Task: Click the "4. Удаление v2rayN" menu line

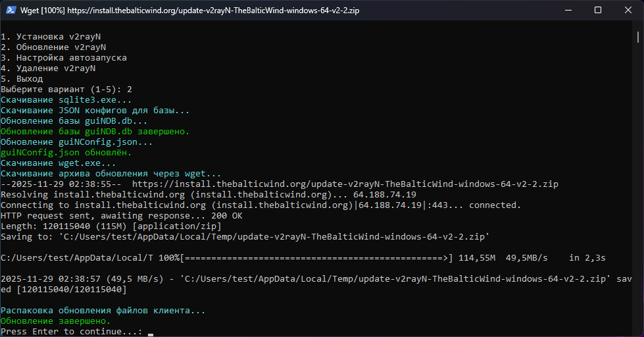Action: [48, 68]
